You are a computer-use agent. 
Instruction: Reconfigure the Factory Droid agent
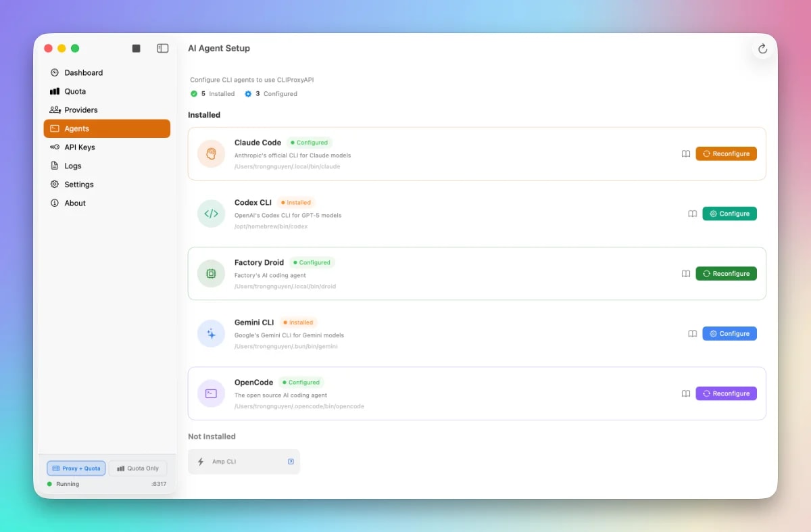click(726, 273)
